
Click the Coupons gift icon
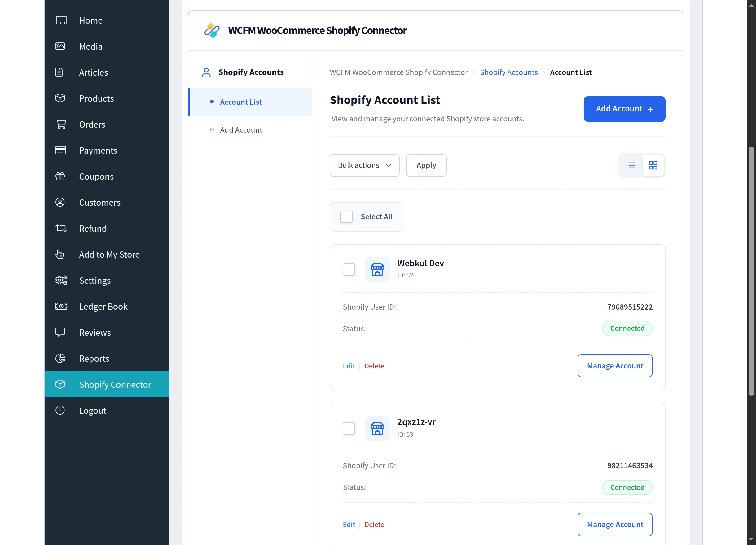pyautogui.click(x=60, y=176)
